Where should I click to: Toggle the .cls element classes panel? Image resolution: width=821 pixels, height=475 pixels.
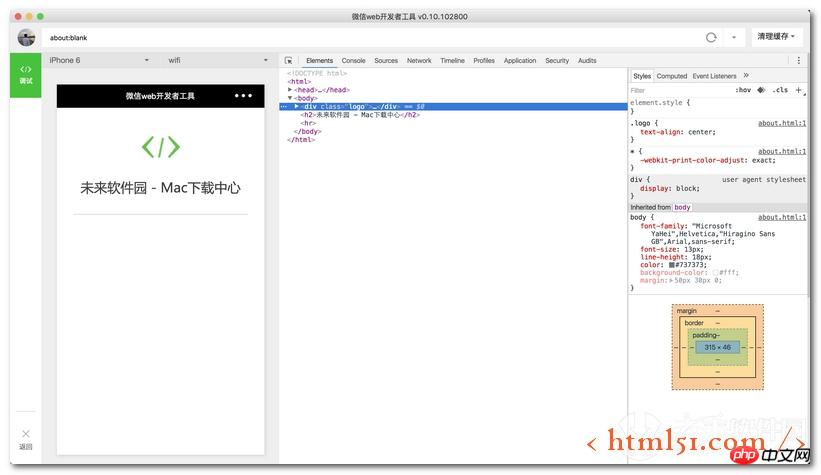pyautogui.click(x=780, y=90)
